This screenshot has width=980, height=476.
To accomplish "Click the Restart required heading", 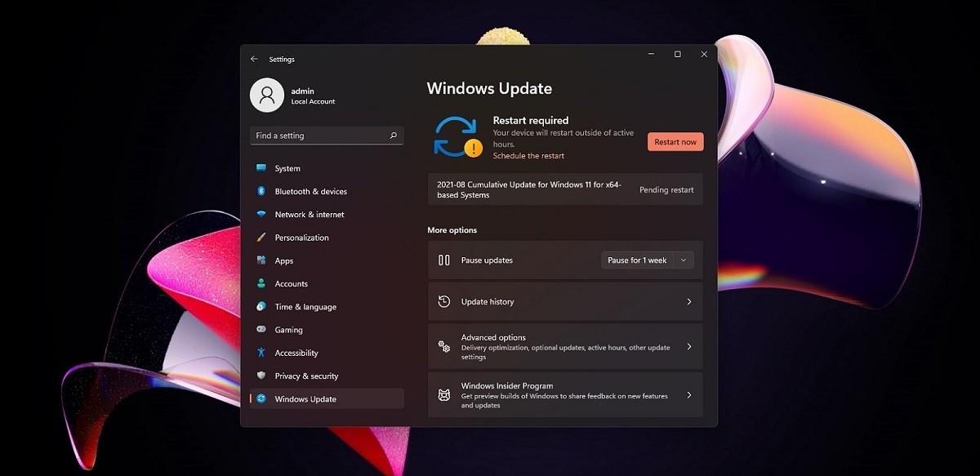I will coord(531,120).
